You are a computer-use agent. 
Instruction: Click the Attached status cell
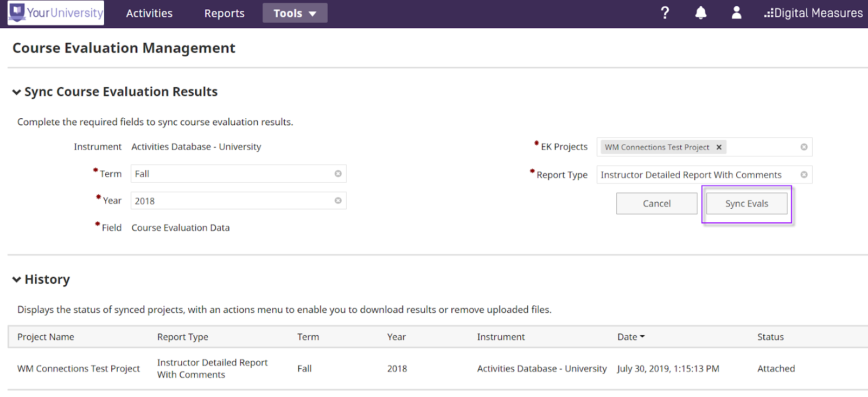[x=776, y=368]
